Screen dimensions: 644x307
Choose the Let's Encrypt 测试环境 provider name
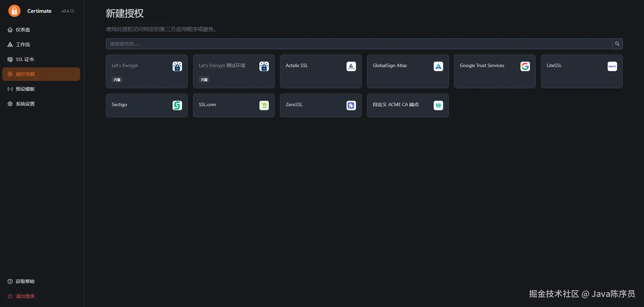point(222,65)
